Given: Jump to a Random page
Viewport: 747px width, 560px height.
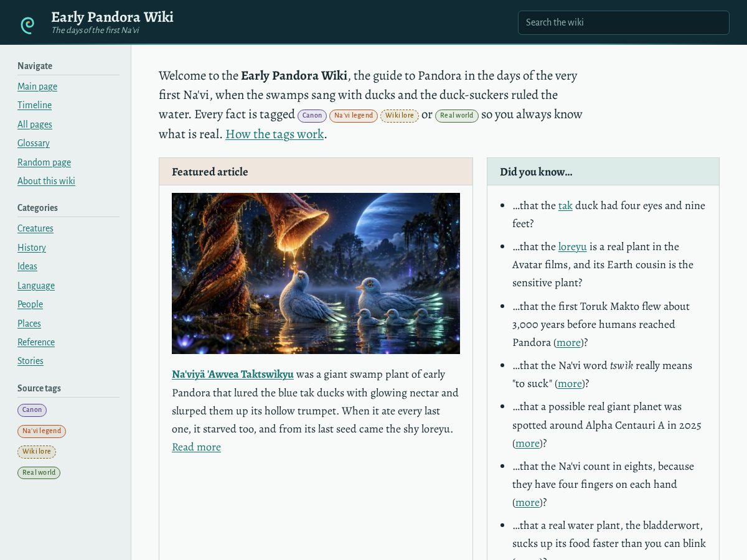Looking at the screenshot, I should pos(44,162).
